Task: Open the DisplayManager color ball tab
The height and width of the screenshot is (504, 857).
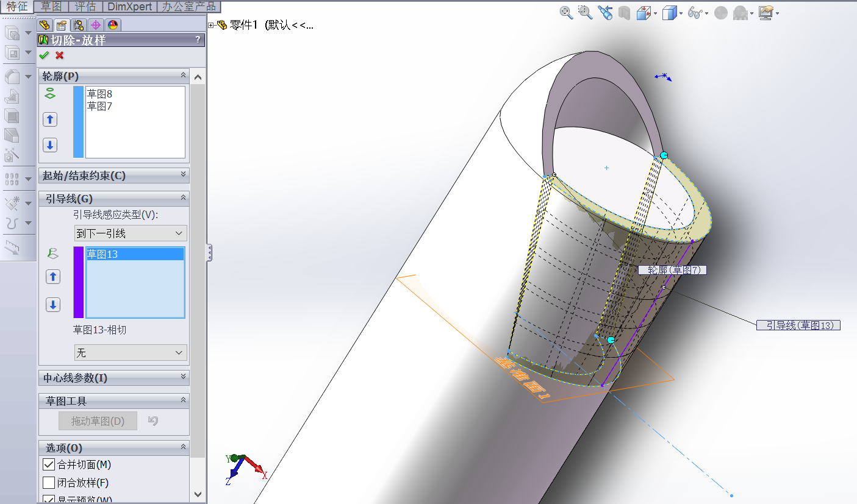Action: [x=112, y=25]
